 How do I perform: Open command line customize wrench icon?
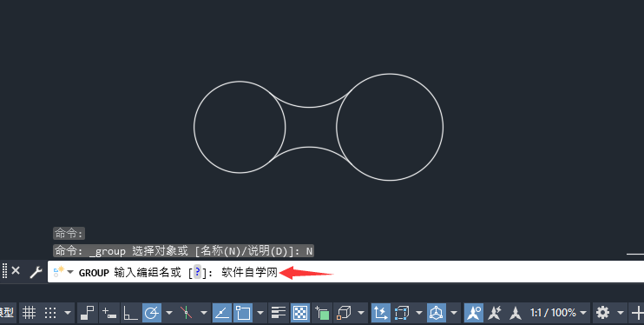coord(36,272)
